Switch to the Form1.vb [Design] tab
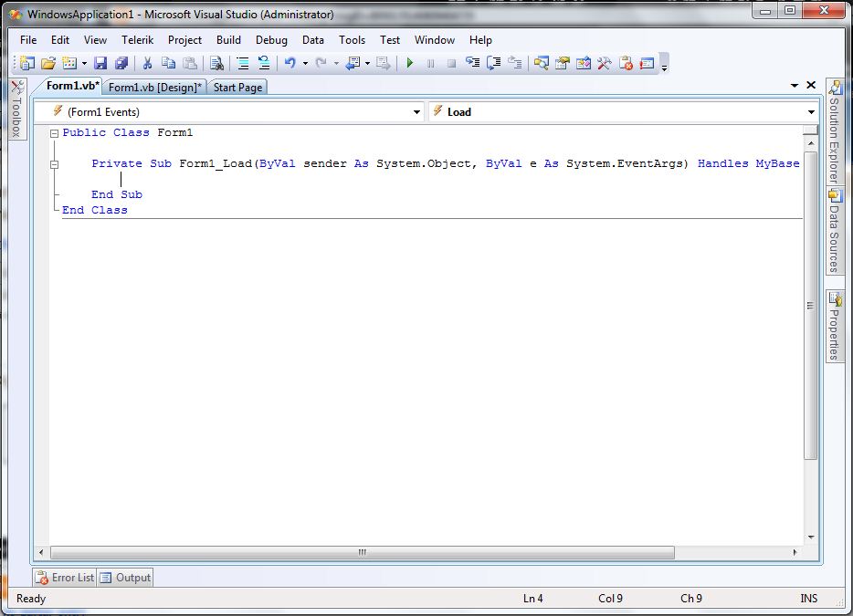 click(x=157, y=87)
